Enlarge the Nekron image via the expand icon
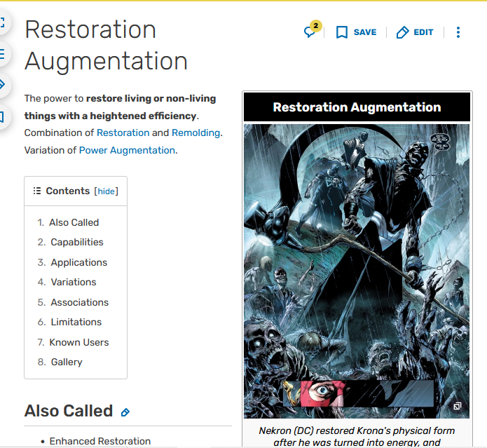Viewport: 487px width, 448px height. tap(457, 406)
